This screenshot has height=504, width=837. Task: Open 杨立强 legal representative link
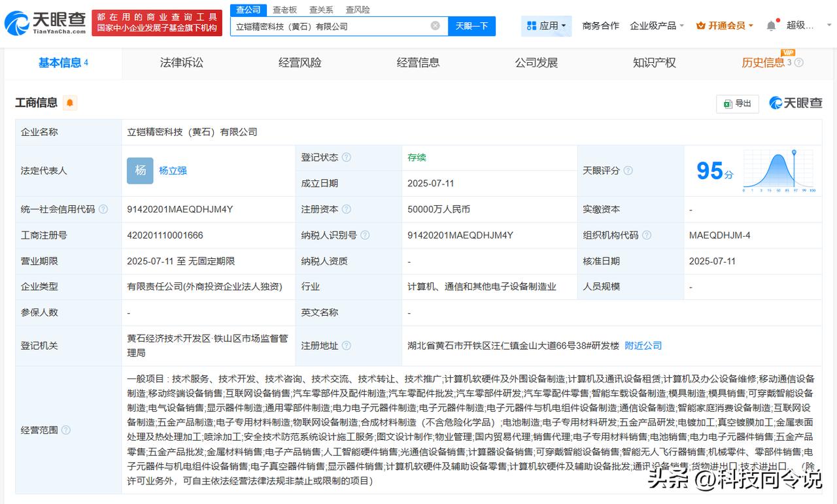pos(173,171)
